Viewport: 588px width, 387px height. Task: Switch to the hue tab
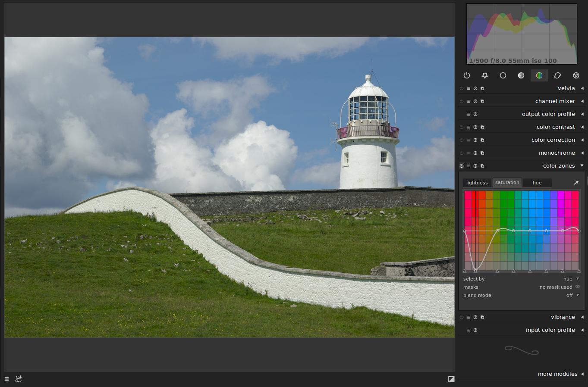[537, 183]
